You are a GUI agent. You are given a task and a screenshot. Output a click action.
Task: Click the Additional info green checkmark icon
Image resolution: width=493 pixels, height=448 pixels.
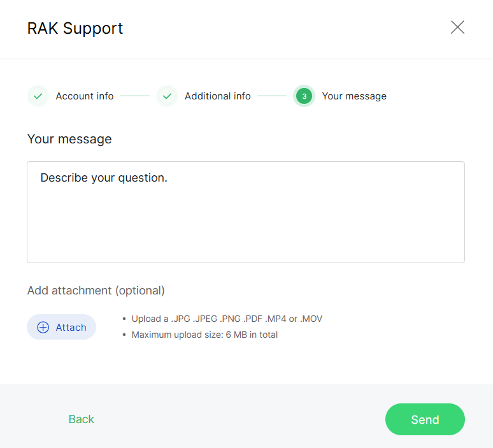tap(167, 96)
